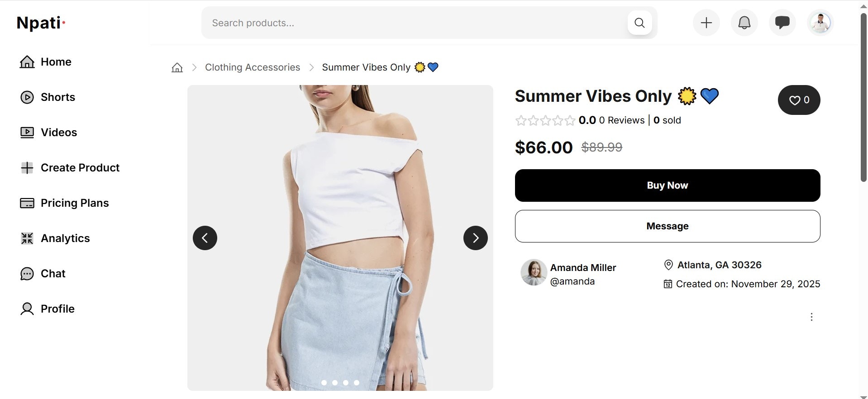Open Clothing Accessories breadcrumb link
Image resolution: width=868 pixels, height=399 pixels.
click(x=252, y=67)
